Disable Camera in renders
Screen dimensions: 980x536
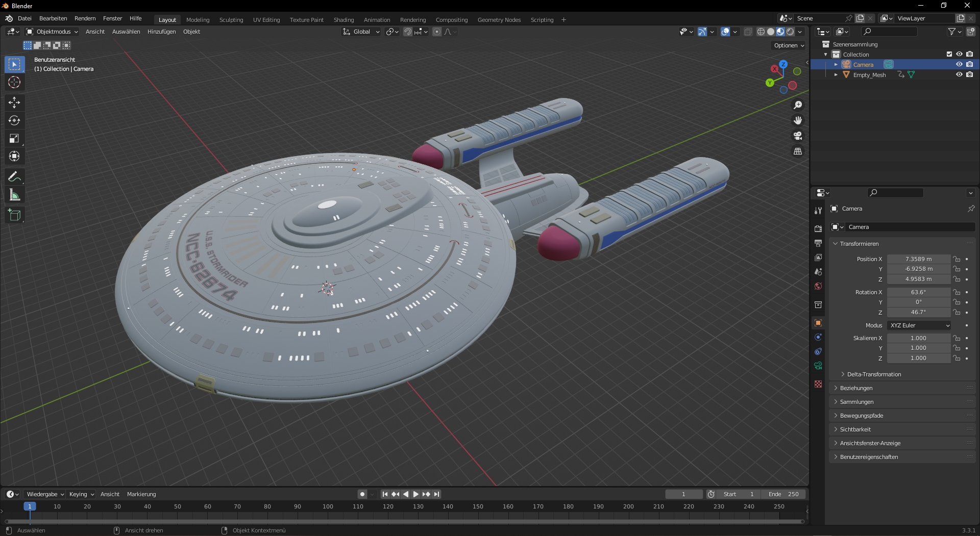click(x=969, y=64)
